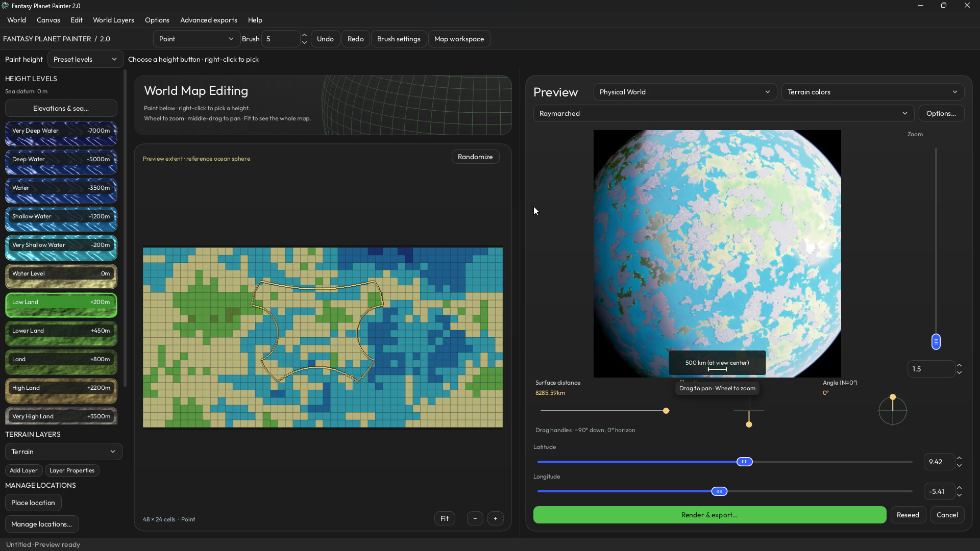
Task: Click the vertical Zoom slider handle
Action: pos(936,341)
